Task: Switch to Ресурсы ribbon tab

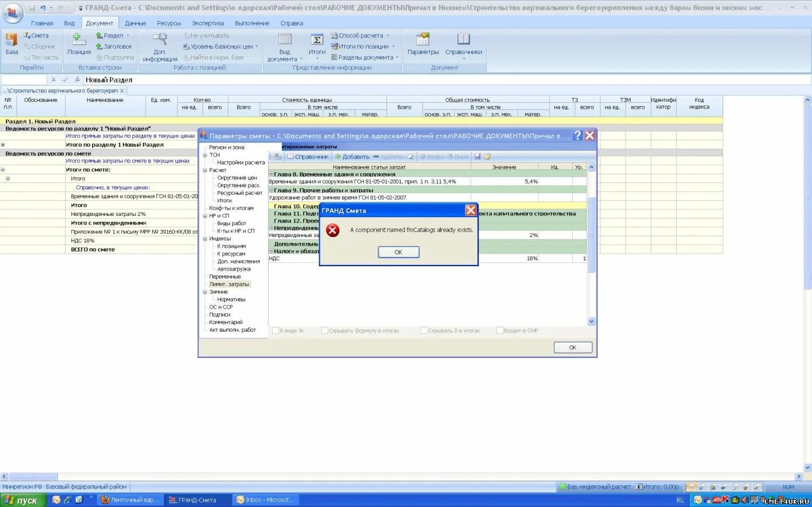Action: click(x=169, y=23)
